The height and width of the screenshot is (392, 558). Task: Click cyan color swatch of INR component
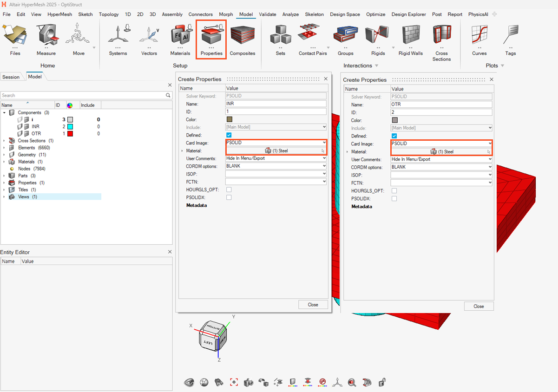click(x=70, y=127)
